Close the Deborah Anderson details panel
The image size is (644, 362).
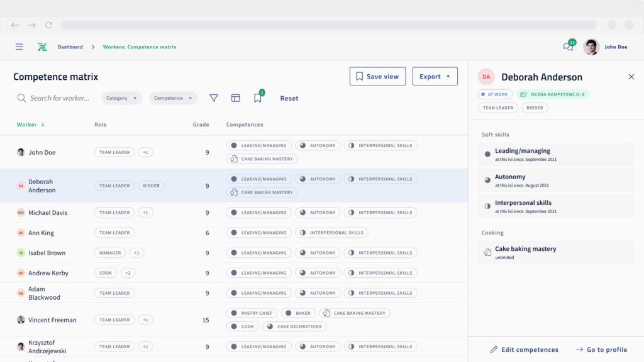(631, 77)
